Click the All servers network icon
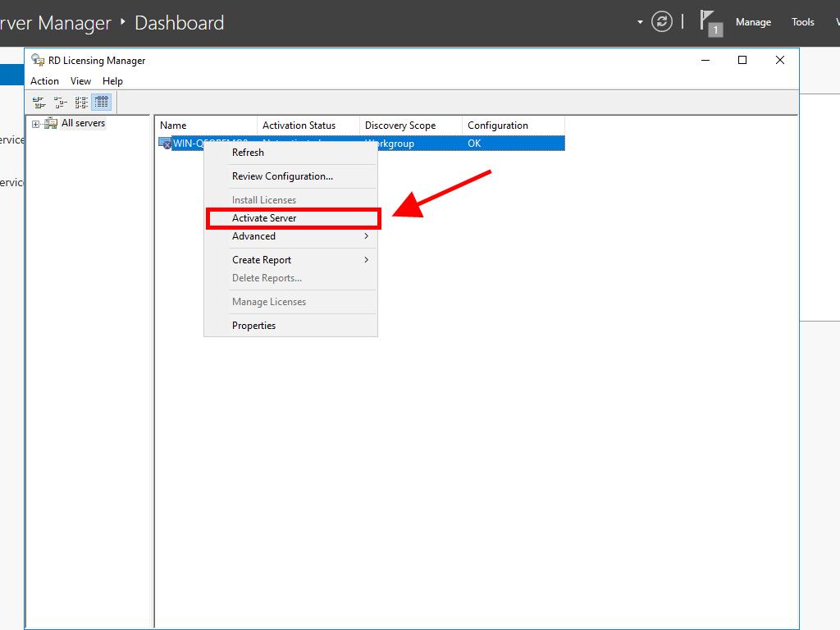 [x=51, y=123]
